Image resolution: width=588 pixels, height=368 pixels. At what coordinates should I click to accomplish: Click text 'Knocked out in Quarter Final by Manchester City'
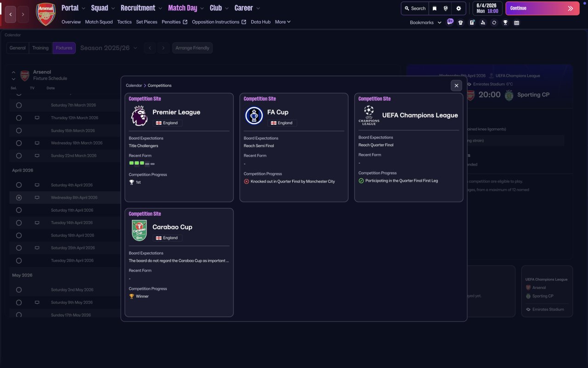293,182
